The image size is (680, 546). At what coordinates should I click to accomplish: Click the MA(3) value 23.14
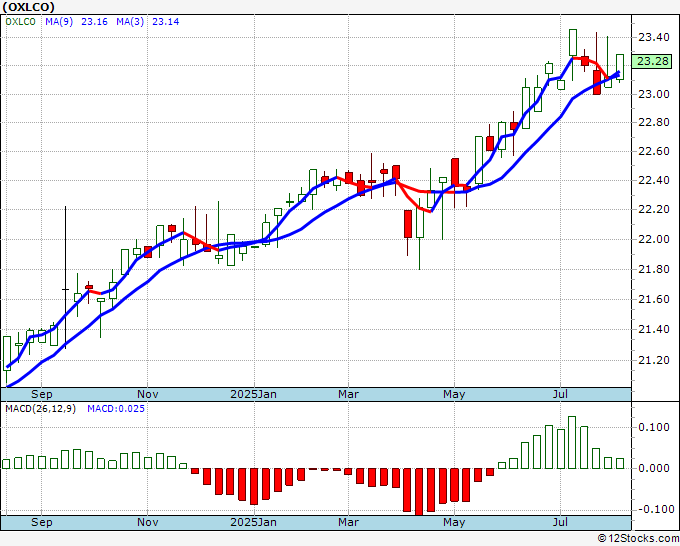click(x=166, y=22)
